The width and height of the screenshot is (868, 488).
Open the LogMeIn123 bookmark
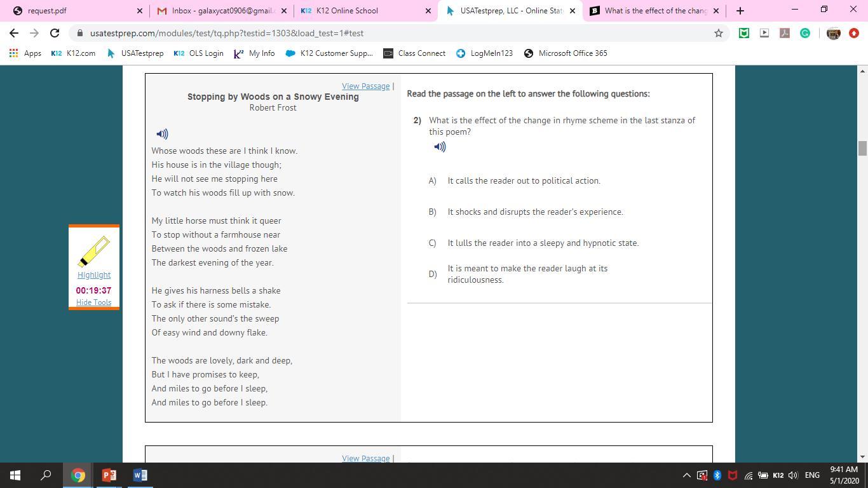point(484,53)
